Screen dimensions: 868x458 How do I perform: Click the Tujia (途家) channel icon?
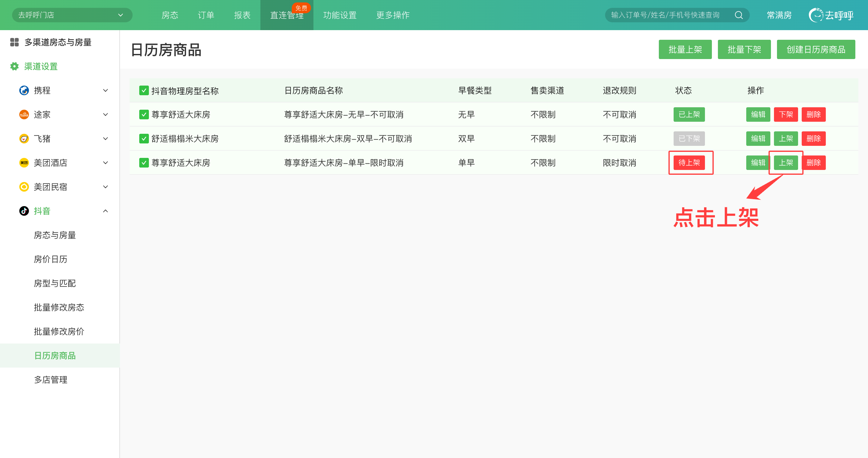point(24,114)
